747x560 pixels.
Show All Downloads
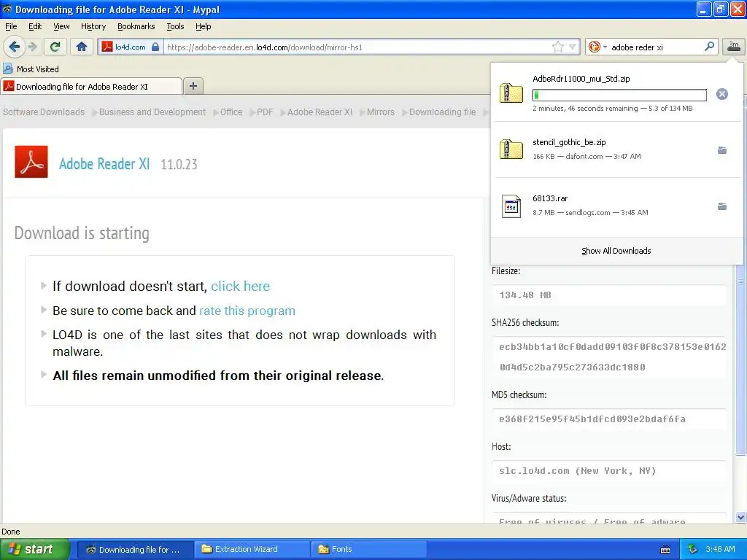point(616,251)
